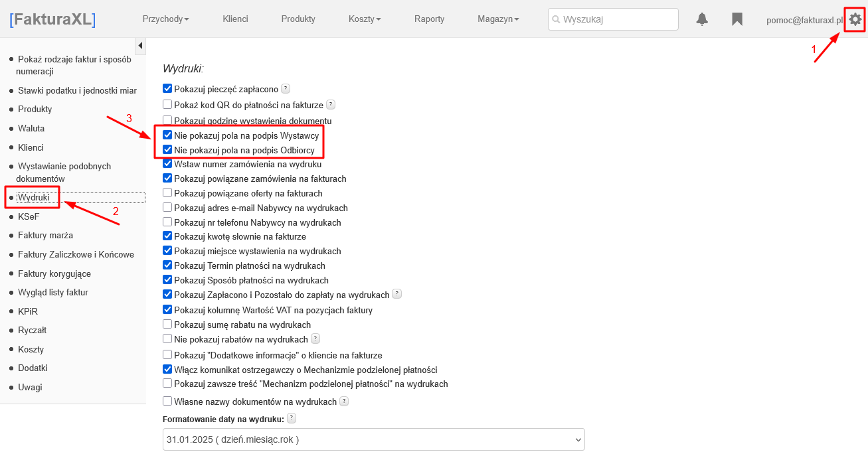This screenshot has width=868, height=454.
Task: Open the date format dropdown
Action: 373,439
